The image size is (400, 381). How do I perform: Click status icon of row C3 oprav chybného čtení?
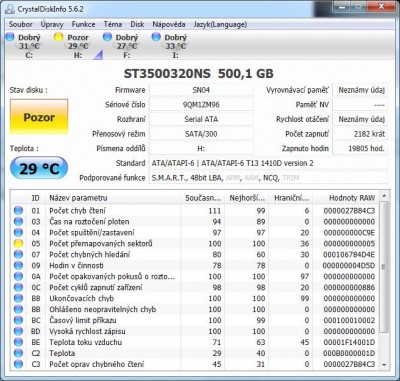pyautogui.click(x=18, y=364)
